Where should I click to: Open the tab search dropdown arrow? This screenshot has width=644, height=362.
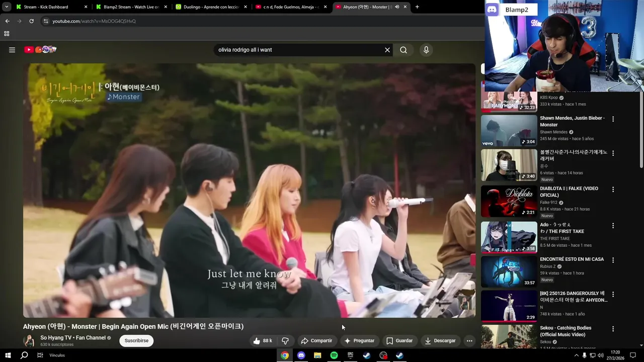[x=7, y=7]
